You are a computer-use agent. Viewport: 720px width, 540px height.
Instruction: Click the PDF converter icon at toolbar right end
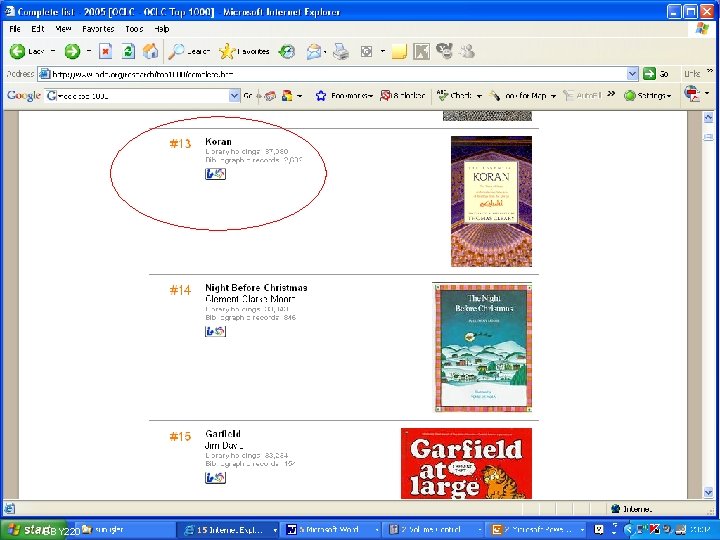[692, 94]
